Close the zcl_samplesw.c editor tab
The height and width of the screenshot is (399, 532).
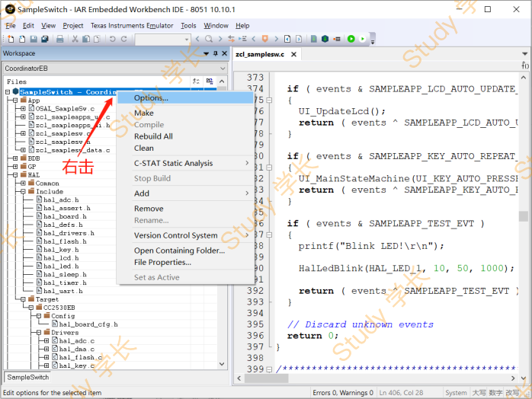[x=294, y=54]
